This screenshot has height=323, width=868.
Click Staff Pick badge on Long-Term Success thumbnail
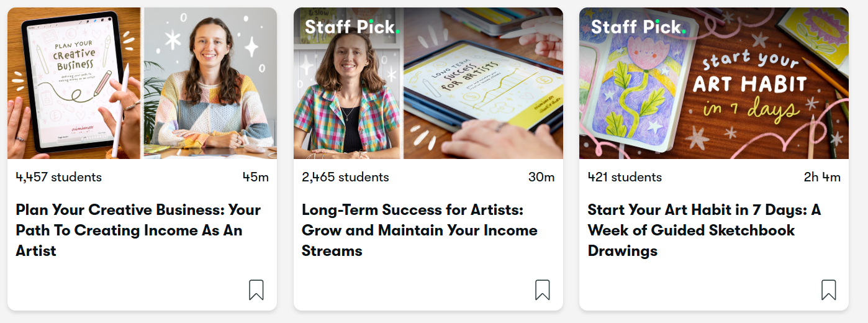352,27
